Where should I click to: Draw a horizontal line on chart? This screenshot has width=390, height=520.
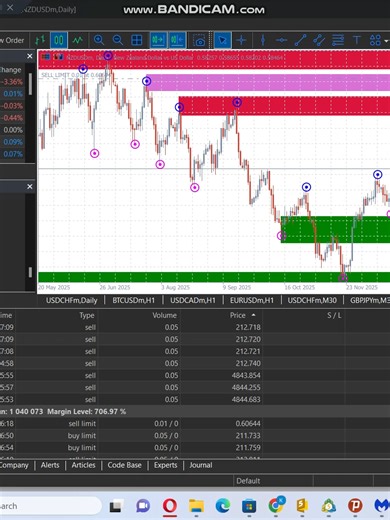tap(281, 40)
